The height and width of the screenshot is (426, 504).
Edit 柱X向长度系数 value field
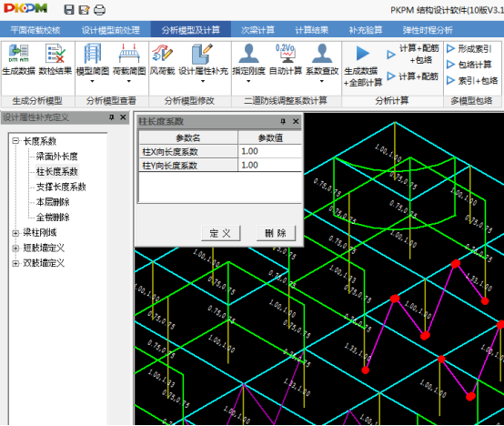pos(269,151)
